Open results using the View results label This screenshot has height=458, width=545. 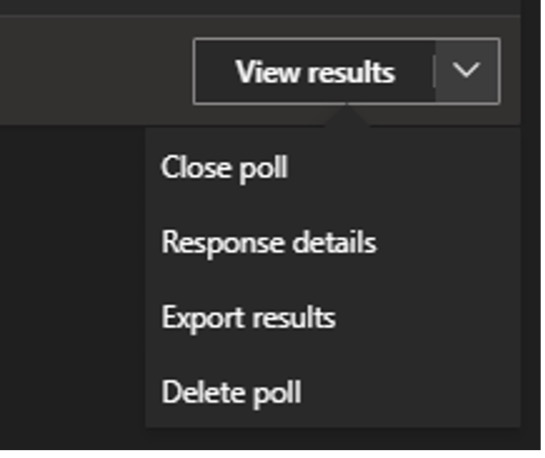pos(316,72)
